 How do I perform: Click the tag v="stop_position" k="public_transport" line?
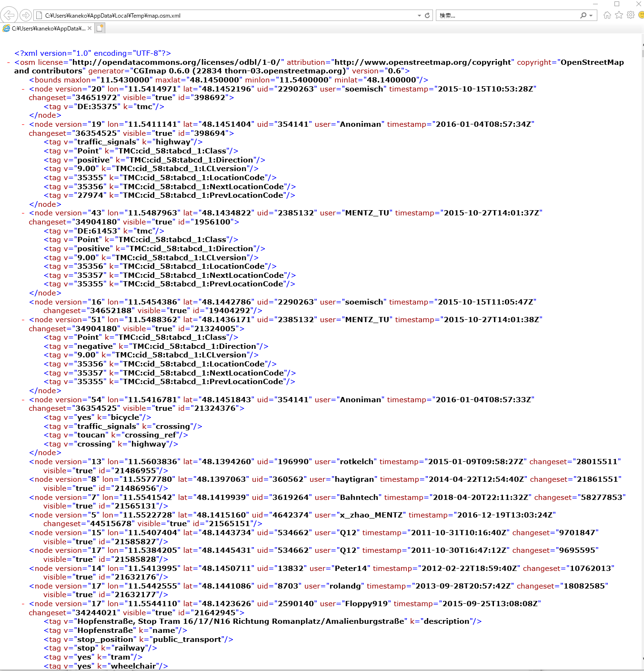pos(138,640)
